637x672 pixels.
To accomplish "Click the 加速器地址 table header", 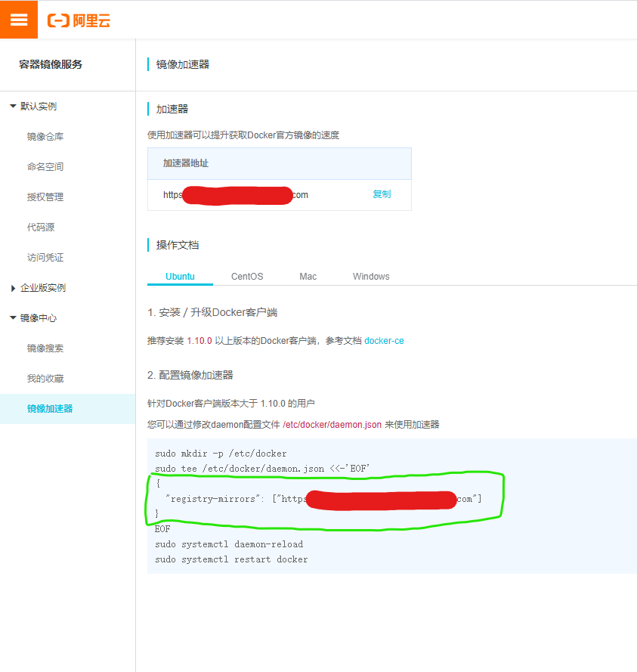I will (280, 163).
